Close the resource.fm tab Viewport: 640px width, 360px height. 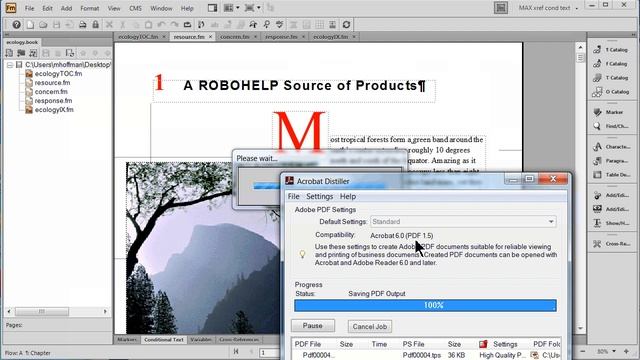coord(211,37)
